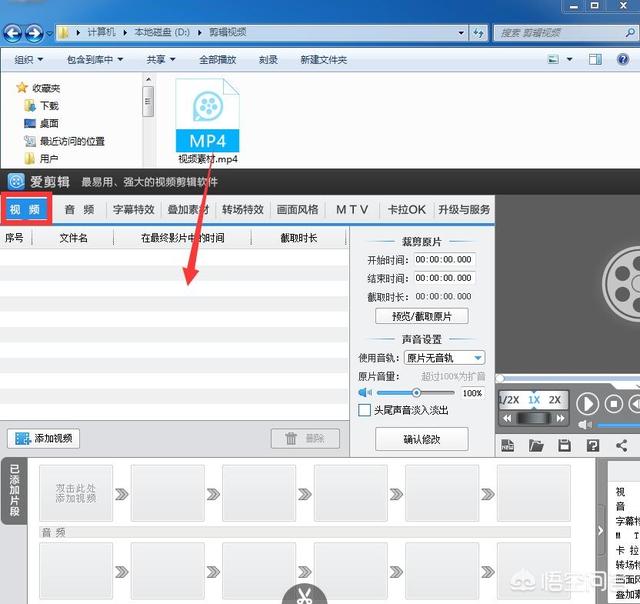
Task: Open Explorer recent pages dropdown arrow
Action: pos(49,33)
